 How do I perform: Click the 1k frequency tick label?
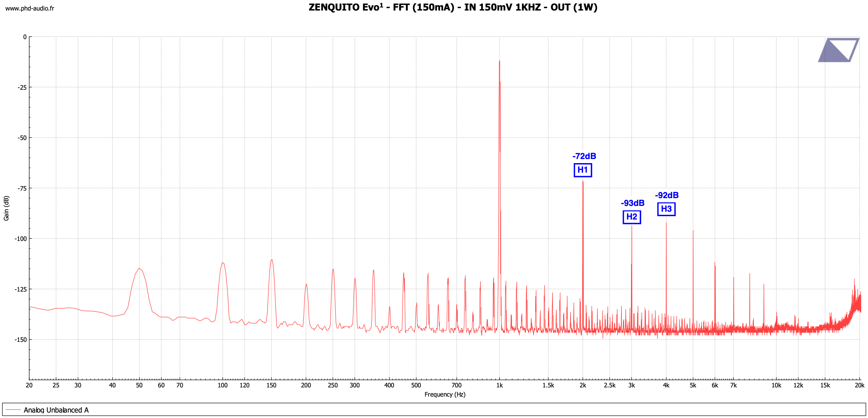pos(499,385)
